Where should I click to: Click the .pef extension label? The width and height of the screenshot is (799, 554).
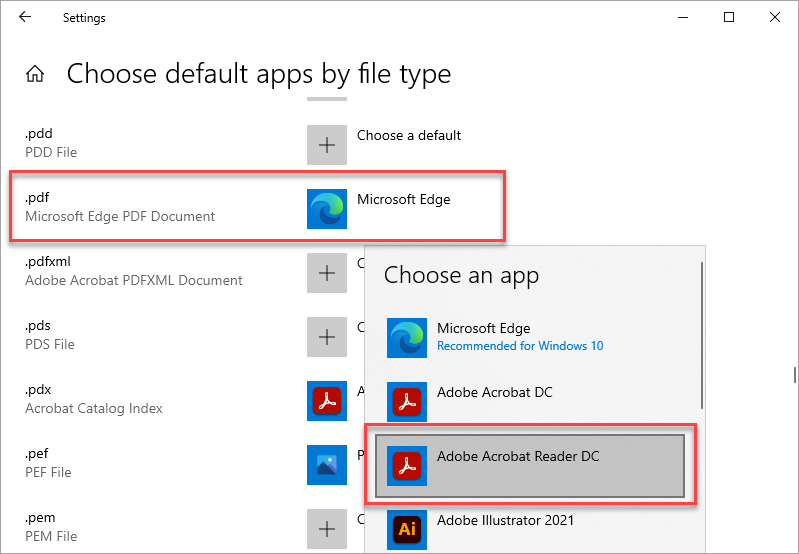(x=37, y=454)
